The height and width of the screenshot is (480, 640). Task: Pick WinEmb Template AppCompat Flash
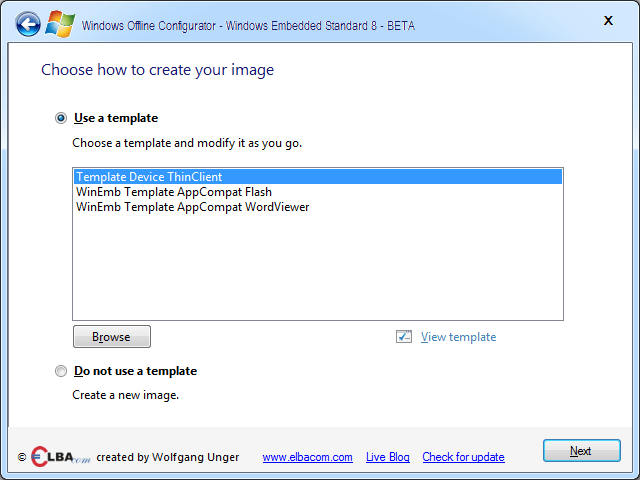tap(318, 192)
